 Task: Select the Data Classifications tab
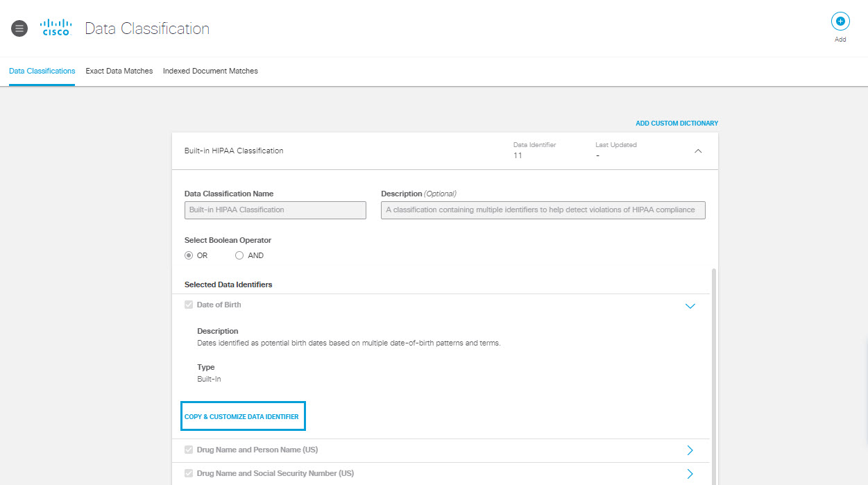[42, 71]
